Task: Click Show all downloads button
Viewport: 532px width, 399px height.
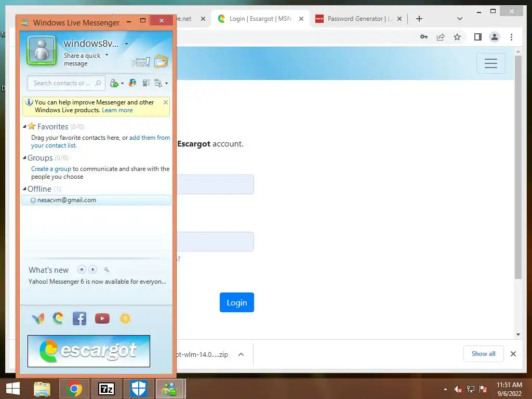Action: (484, 354)
